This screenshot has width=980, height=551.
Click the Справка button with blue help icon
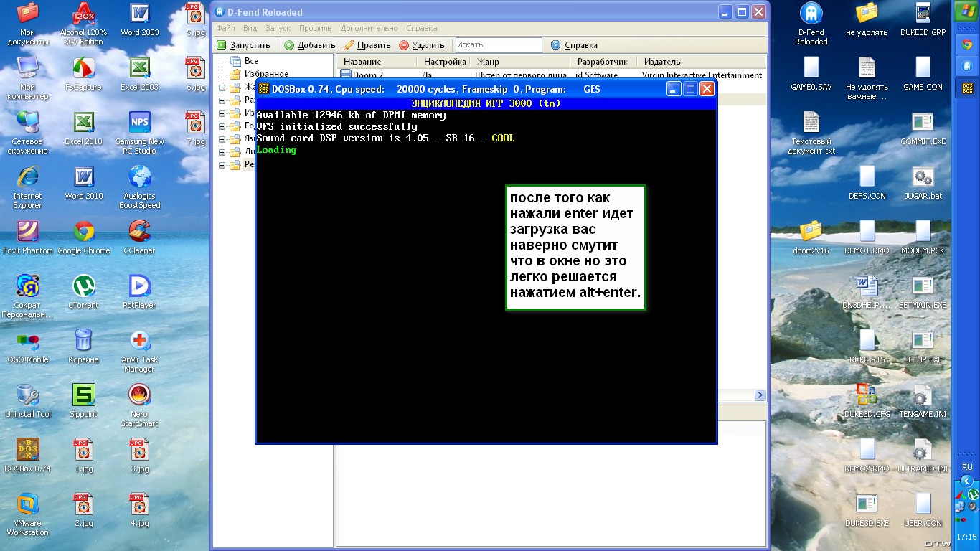pyautogui.click(x=574, y=45)
